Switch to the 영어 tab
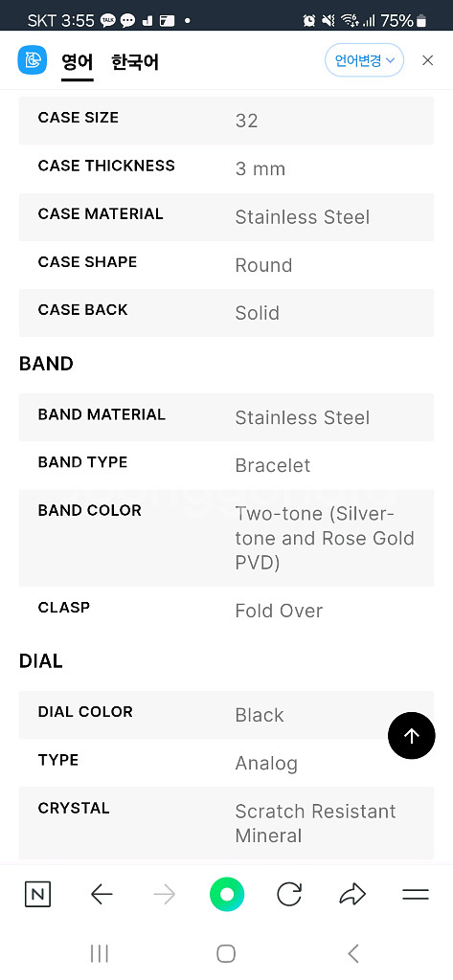The height and width of the screenshot is (980, 453). click(x=77, y=62)
